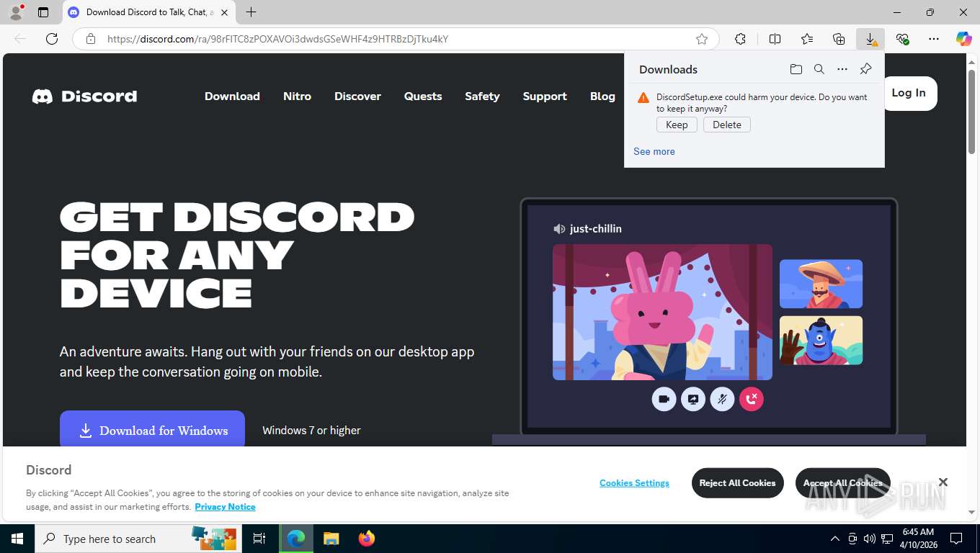Toggle the Split screen icon
980x553 pixels.
click(x=775, y=39)
